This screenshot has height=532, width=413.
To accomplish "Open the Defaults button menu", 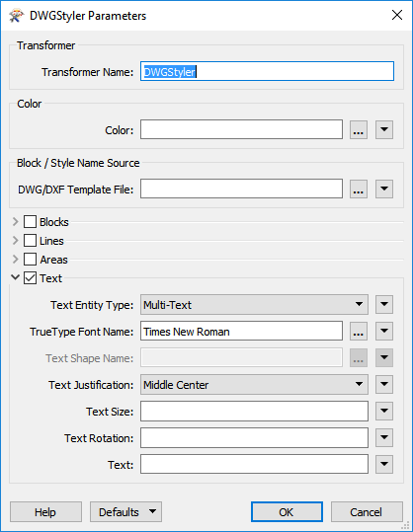I will [x=125, y=512].
